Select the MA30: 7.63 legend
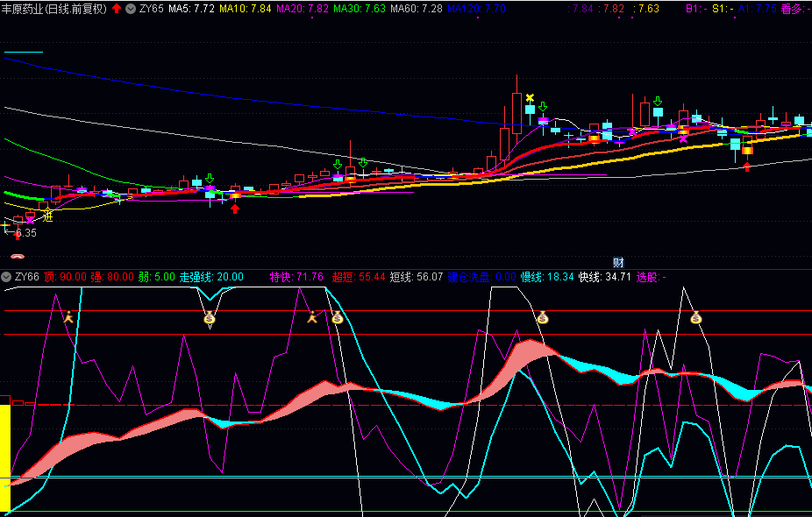Screen dimensions: 812x517 click(x=360, y=9)
